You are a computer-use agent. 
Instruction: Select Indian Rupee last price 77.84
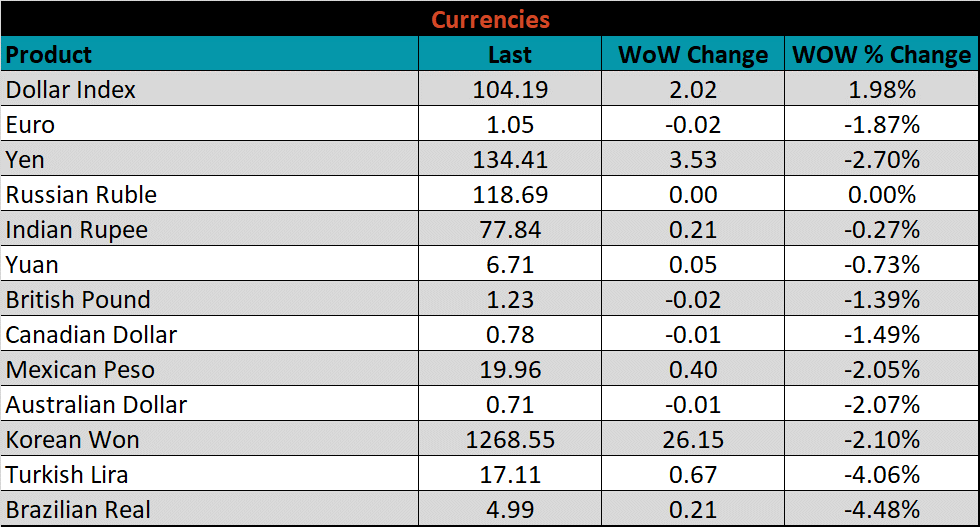click(x=510, y=229)
